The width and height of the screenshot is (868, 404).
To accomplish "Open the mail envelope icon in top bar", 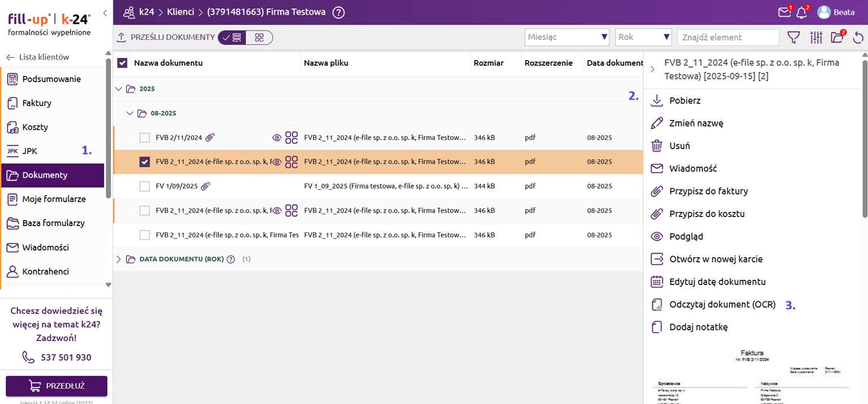I will (785, 12).
